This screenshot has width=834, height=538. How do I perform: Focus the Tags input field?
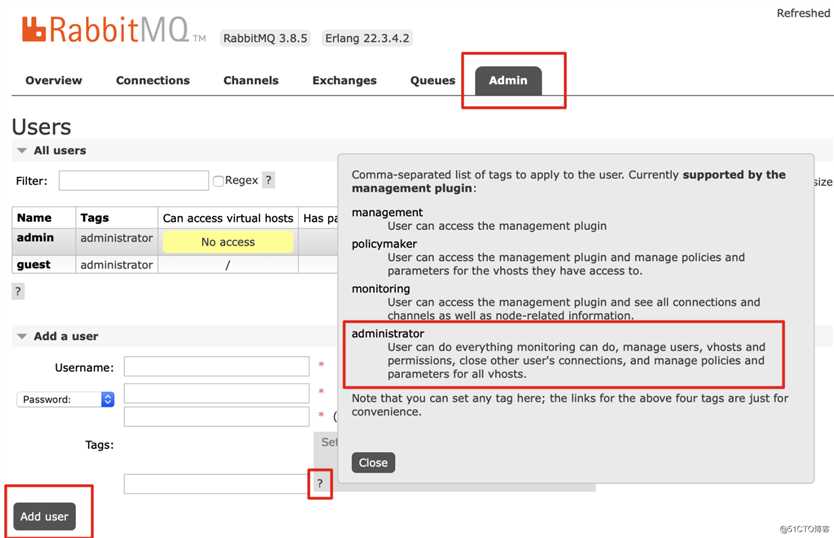pos(215,484)
